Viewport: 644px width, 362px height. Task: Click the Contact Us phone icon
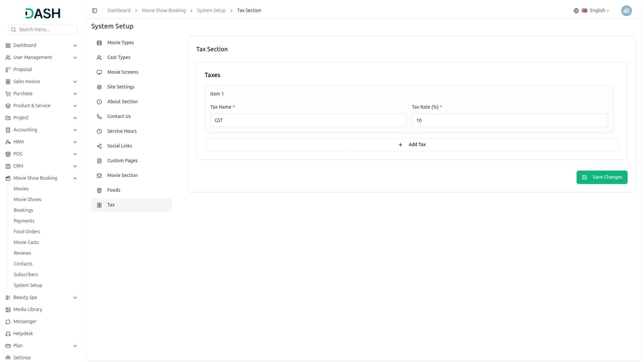99,117
